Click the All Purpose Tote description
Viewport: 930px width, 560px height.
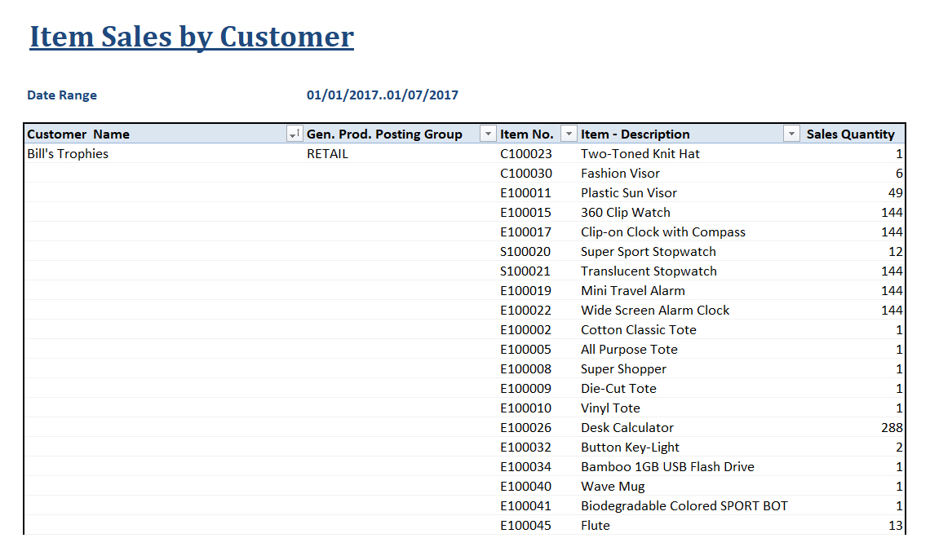(x=629, y=349)
